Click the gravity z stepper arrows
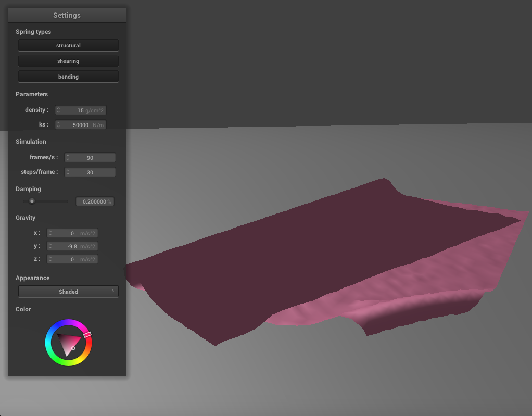Image resolution: width=532 pixels, height=416 pixels. tap(50, 259)
